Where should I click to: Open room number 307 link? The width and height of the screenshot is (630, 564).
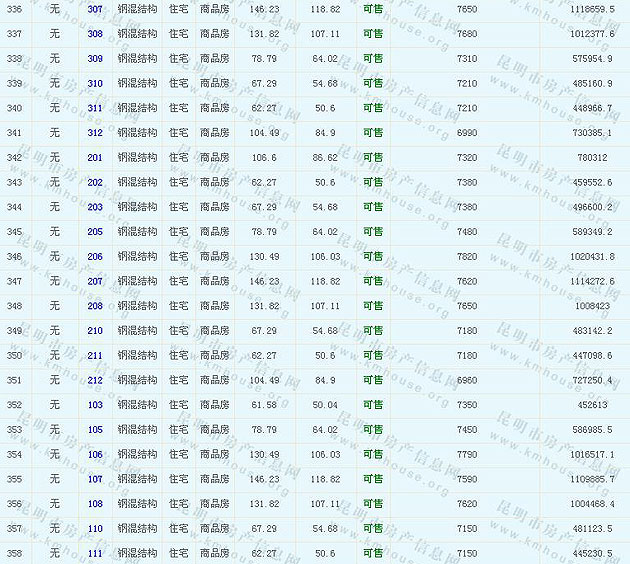tap(95, 9)
